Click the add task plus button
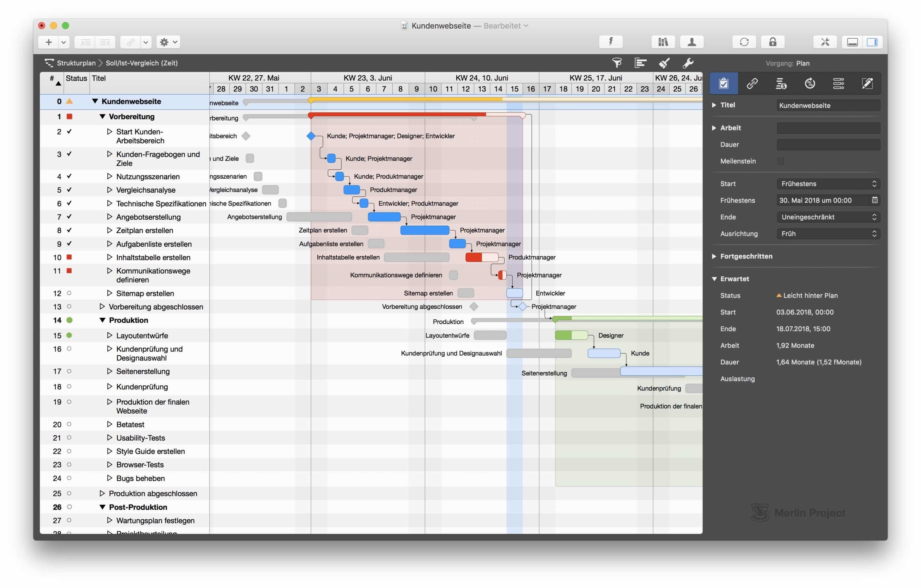The width and height of the screenshot is (921, 588). 48,42
